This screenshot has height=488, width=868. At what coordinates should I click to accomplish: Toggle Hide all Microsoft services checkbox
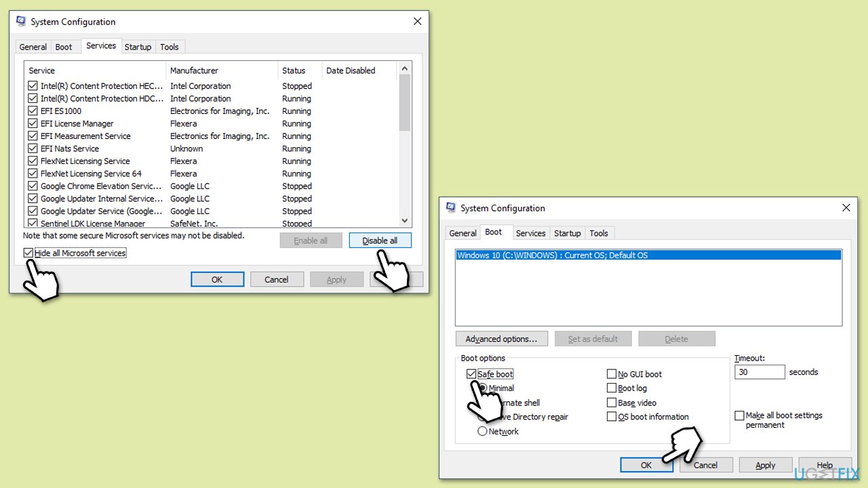pos(28,253)
